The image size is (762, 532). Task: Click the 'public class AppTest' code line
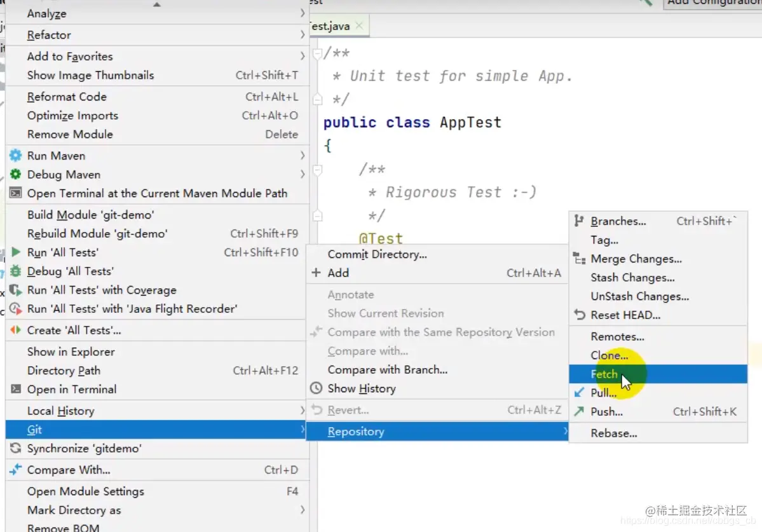pos(412,123)
